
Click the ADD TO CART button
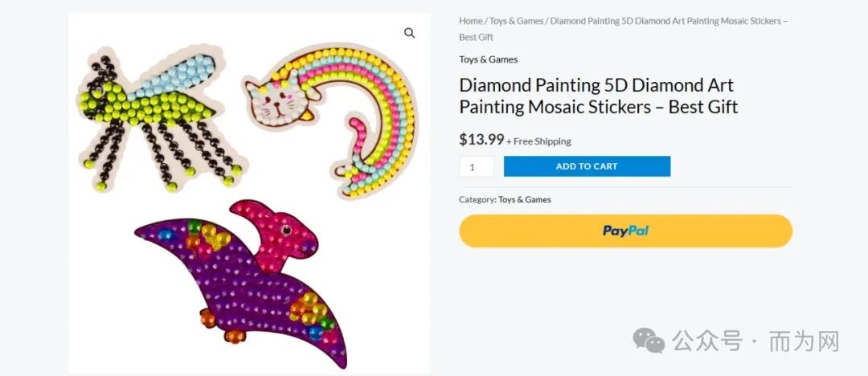[x=587, y=166]
